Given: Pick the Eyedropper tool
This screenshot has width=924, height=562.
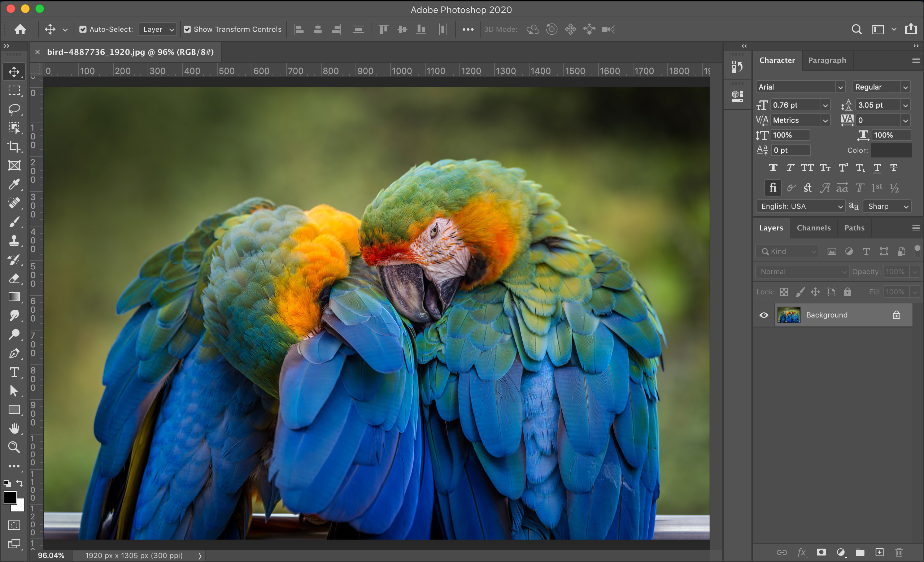Looking at the screenshot, I should [14, 184].
